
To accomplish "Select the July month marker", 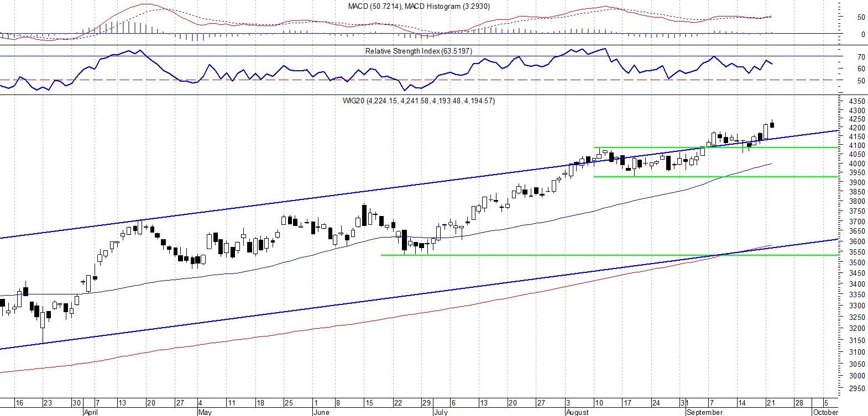I will coord(441,412).
